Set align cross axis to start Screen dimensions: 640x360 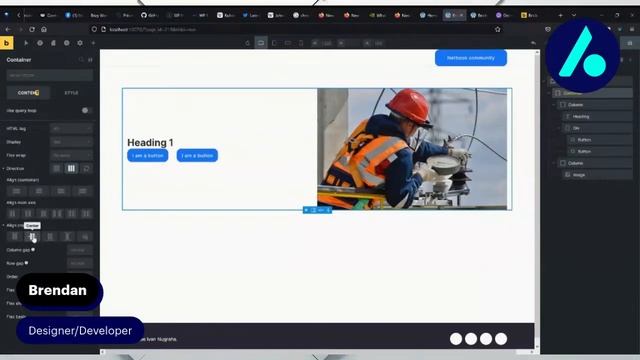click(x=15, y=236)
